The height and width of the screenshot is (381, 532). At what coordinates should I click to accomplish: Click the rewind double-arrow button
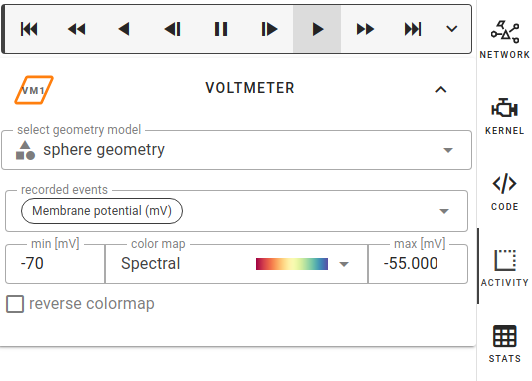[77, 29]
